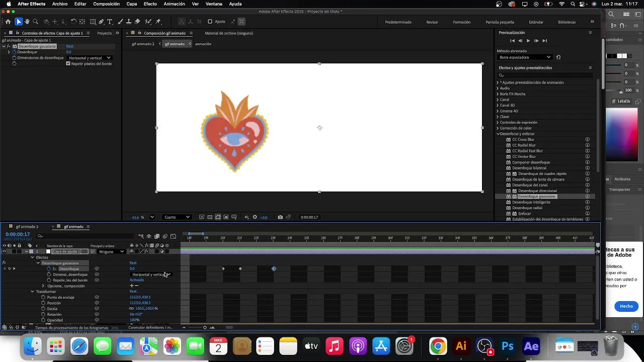This screenshot has height=362, width=644.
Task: Click the reset exposure icon in viewer
Action: tap(255, 217)
